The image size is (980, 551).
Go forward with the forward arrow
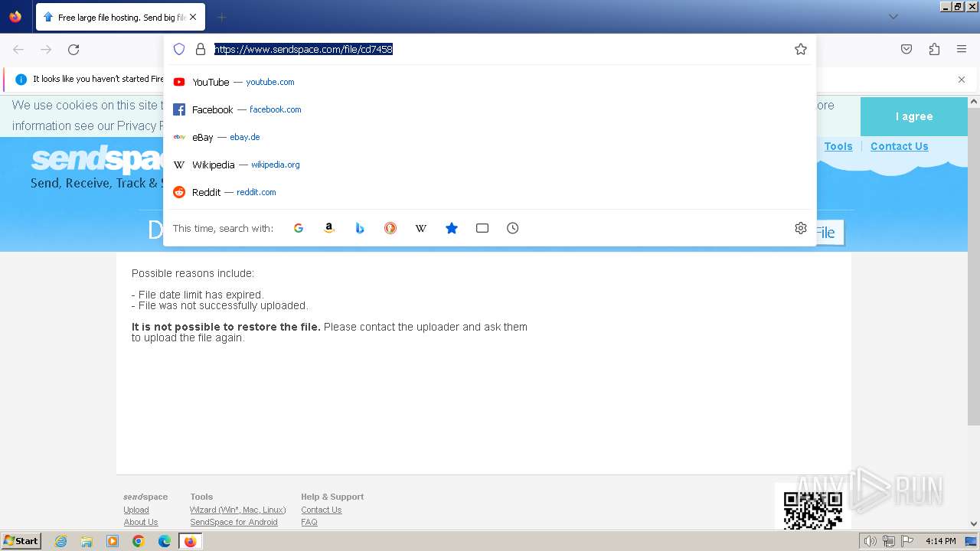(x=46, y=49)
